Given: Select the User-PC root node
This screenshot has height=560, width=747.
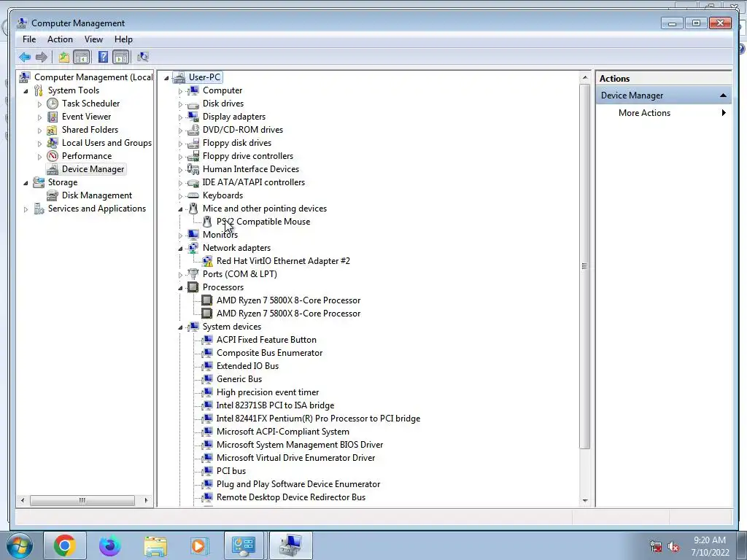Looking at the screenshot, I should [204, 77].
